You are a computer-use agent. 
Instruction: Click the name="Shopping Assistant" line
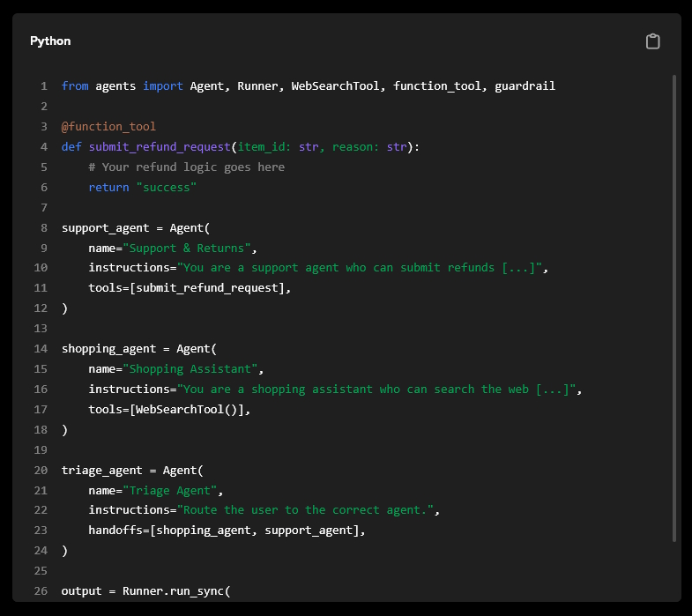pos(176,369)
